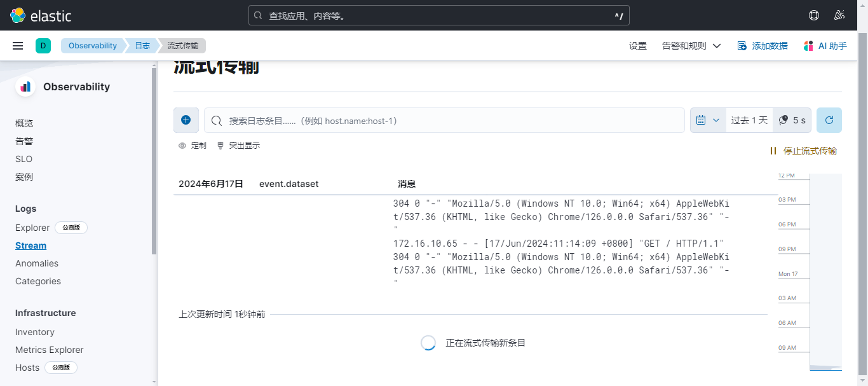Open calendar quick date menu
This screenshot has width=868, height=386.
[708, 120]
